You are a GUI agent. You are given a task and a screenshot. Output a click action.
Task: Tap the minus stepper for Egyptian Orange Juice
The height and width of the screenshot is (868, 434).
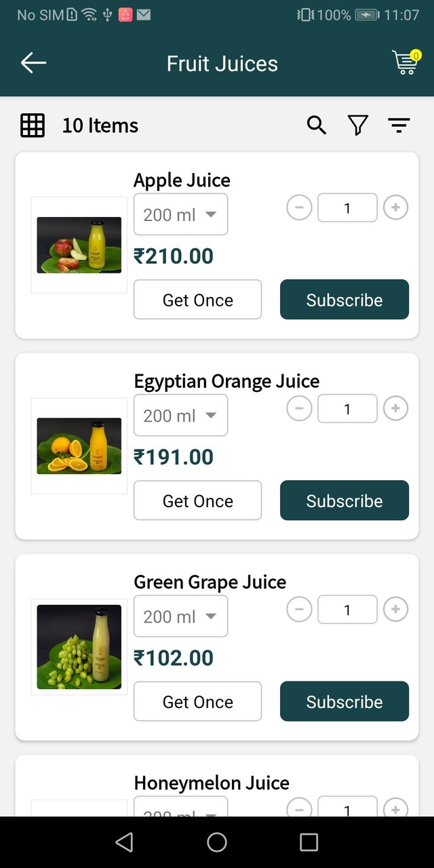click(299, 408)
